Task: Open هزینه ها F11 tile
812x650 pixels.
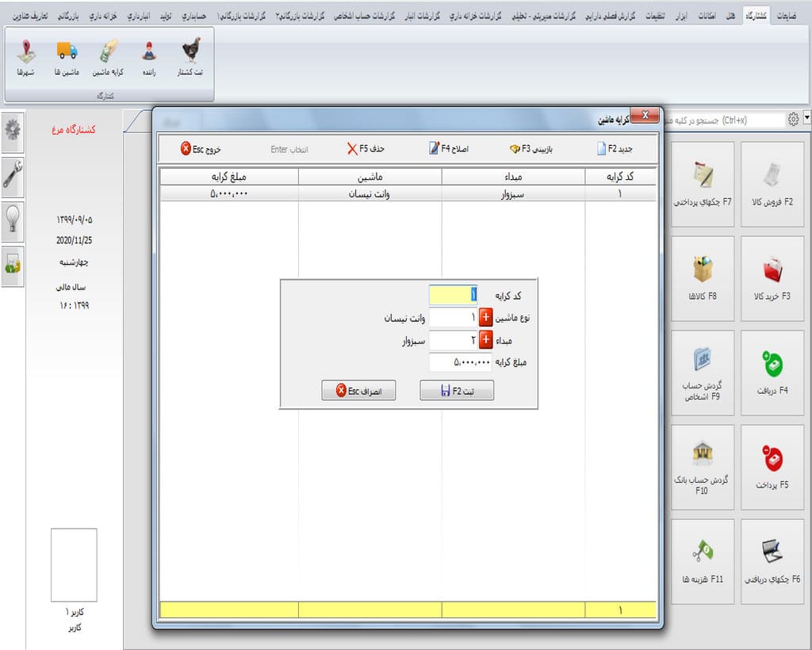Action: tap(703, 561)
